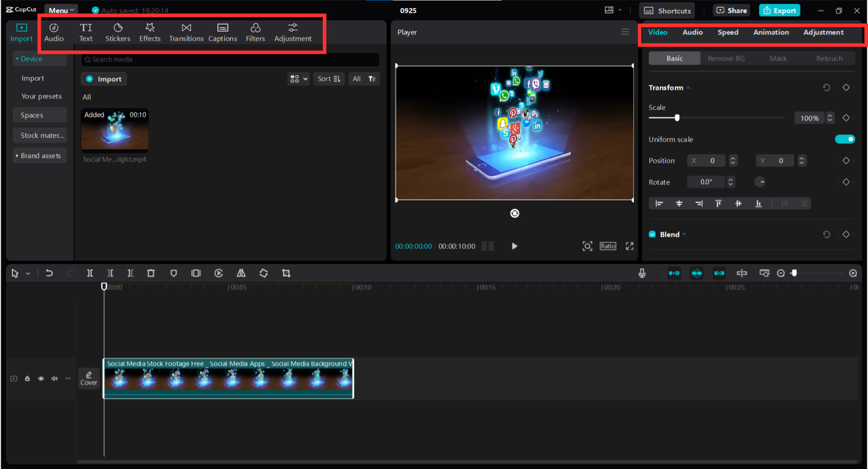Add a marker with the shield icon
Viewport: 868px width, 469px height.
coord(174,273)
